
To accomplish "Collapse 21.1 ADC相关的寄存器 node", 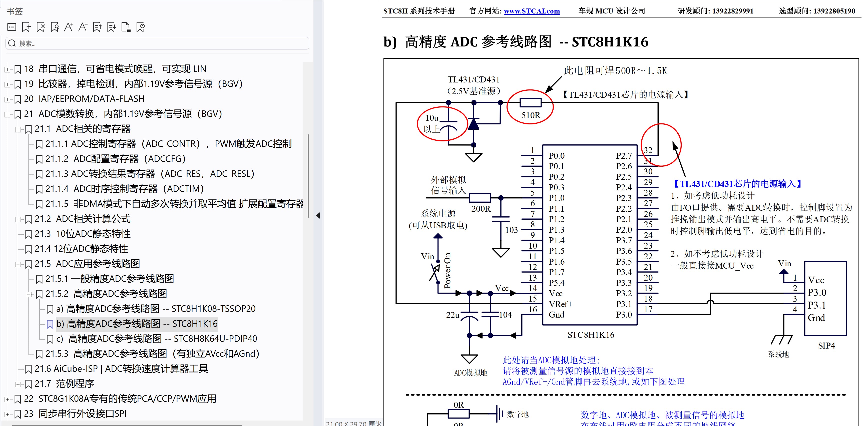I will point(18,130).
